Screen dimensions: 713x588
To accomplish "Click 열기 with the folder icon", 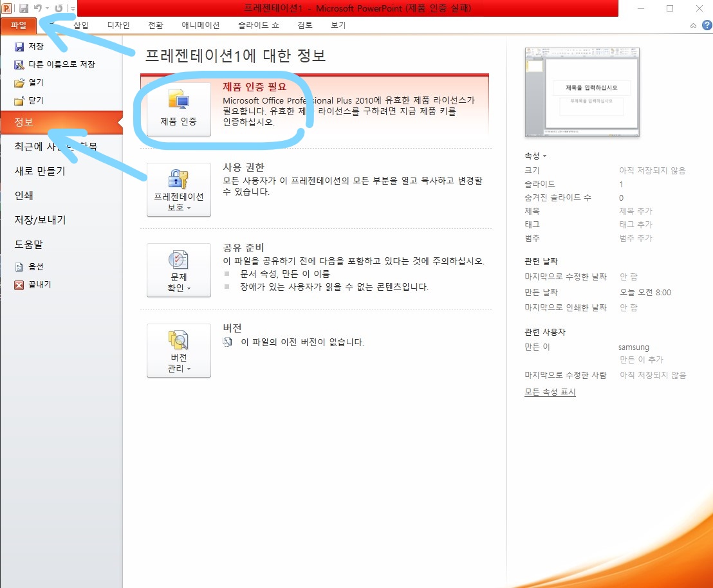I will (29, 83).
